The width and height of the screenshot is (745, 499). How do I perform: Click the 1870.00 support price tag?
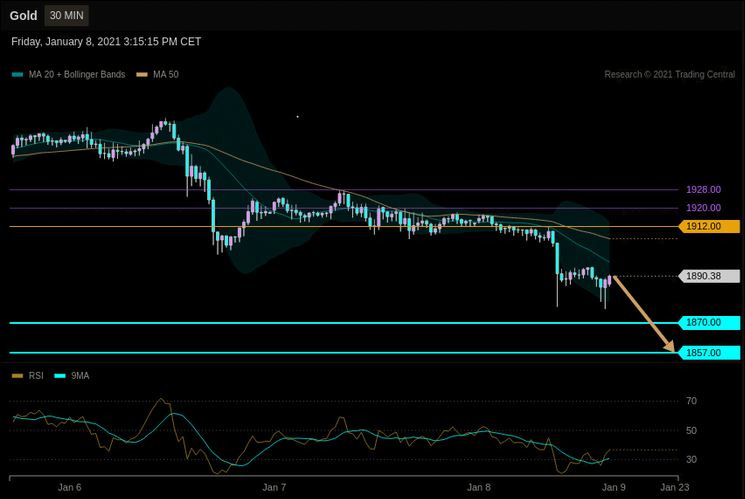point(709,323)
